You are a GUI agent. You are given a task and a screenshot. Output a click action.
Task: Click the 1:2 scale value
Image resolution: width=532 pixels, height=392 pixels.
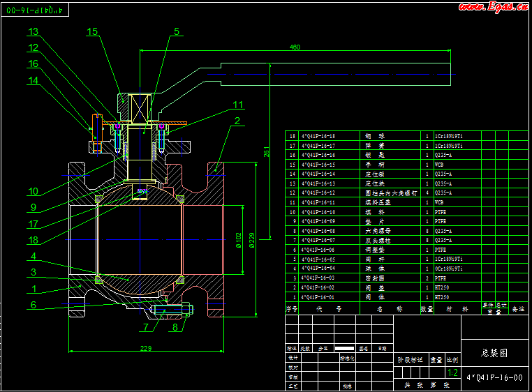click(453, 373)
